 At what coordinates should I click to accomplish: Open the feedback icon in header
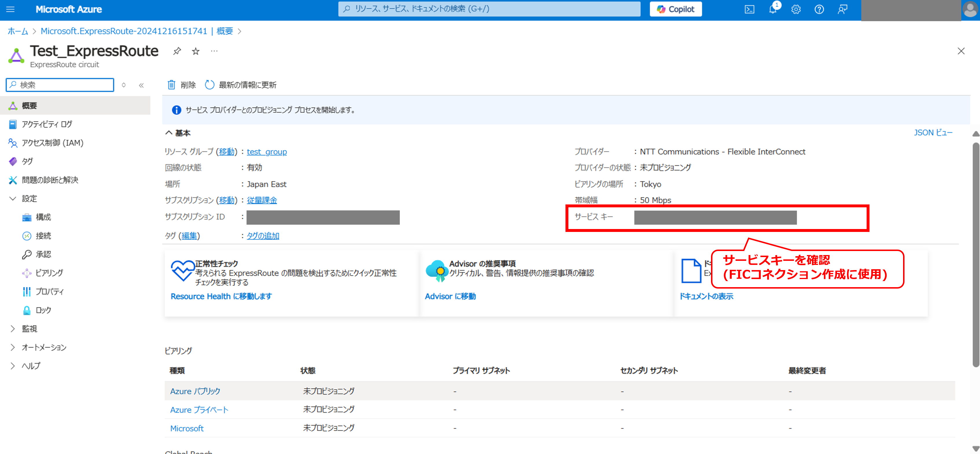point(842,10)
